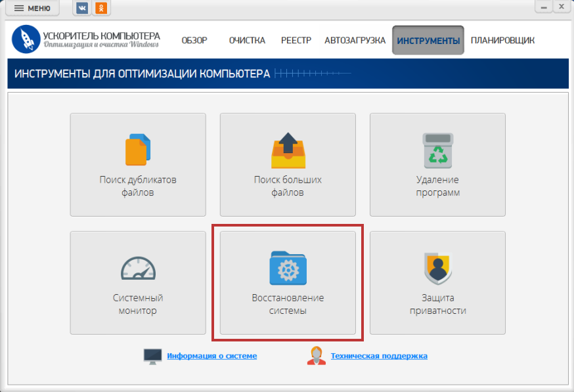
Task: Close the application window
Action: pos(562,7)
